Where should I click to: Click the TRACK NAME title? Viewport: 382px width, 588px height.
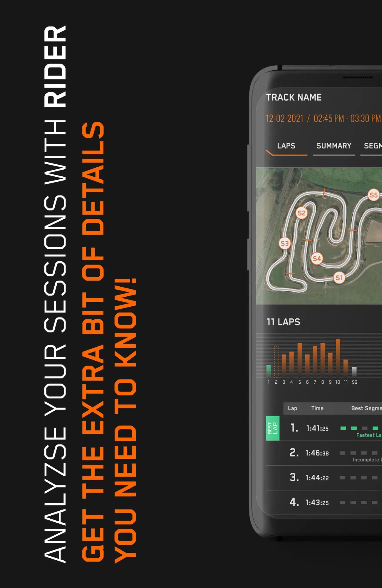coord(294,97)
